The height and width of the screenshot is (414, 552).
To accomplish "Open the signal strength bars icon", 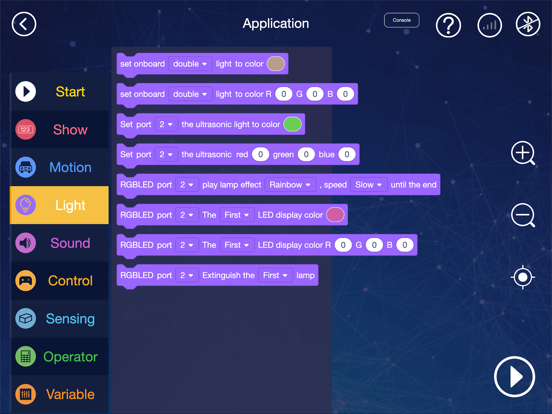I will pos(489,25).
